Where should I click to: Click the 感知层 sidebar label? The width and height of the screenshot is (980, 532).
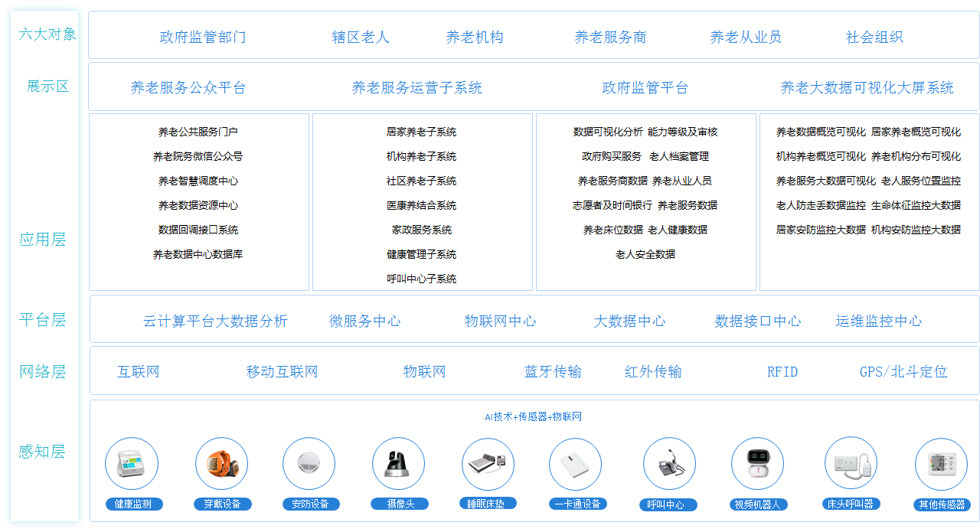tap(43, 452)
